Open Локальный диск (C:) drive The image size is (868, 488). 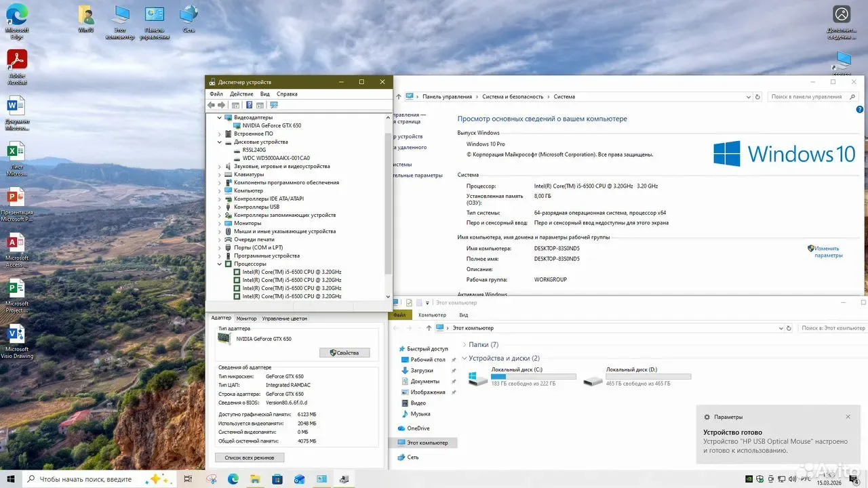click(x=521, y=376)
